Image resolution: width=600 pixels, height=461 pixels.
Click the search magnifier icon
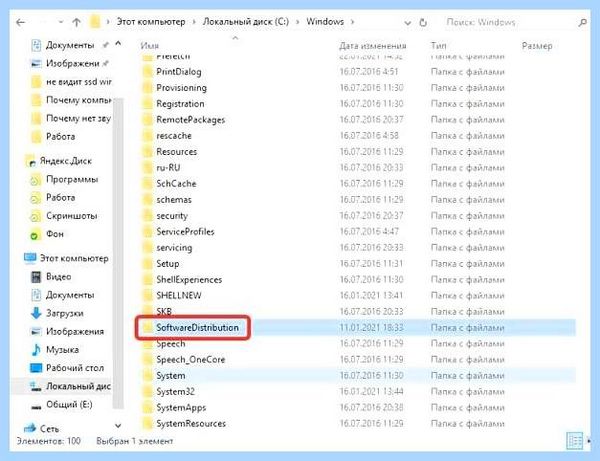click(582, 23)
